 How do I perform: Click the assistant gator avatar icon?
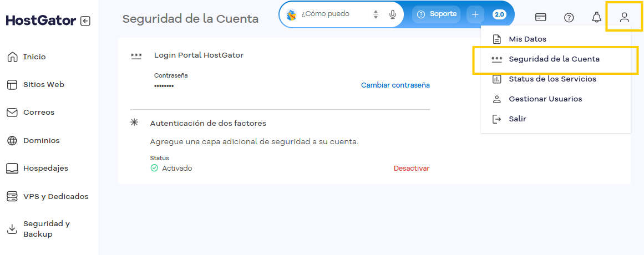292,14
